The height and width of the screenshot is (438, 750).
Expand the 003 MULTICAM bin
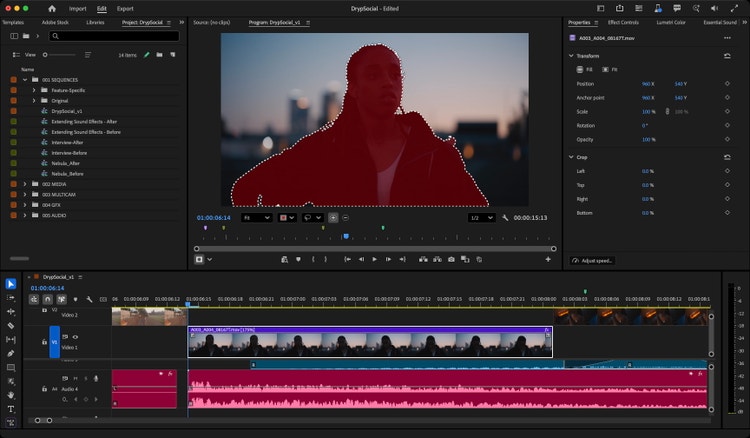pos(25,195)
